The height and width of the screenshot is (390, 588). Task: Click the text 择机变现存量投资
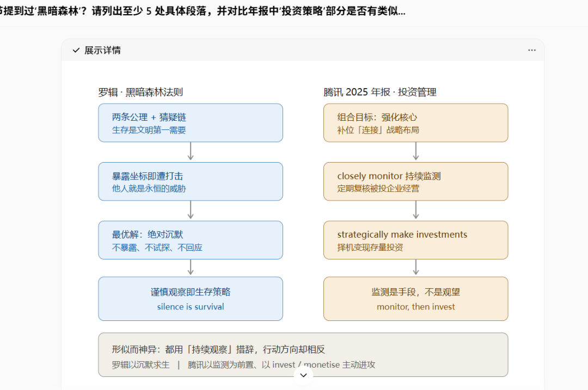pos(370,247)
